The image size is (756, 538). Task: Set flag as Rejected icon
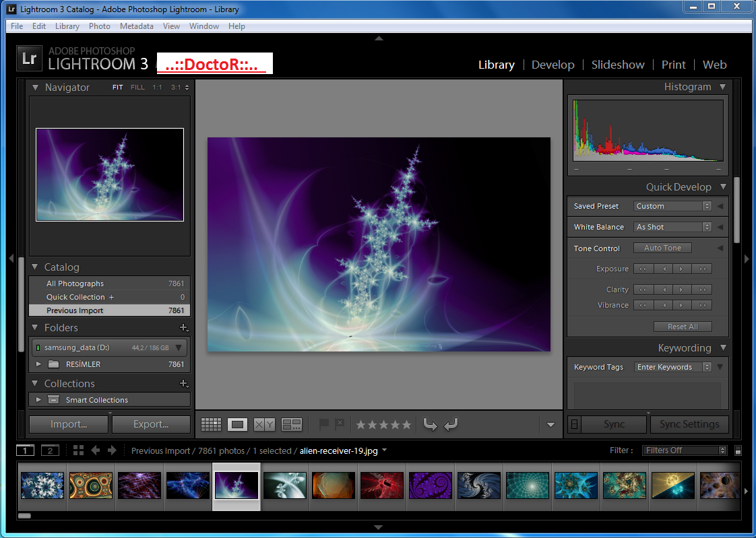click(340, 424)
